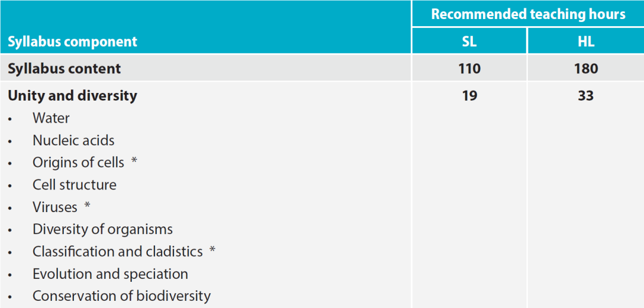The width and height of the screenshot is (644, 308).
Task: Click the Syllabus component column header
Action: tap(73, 42)
